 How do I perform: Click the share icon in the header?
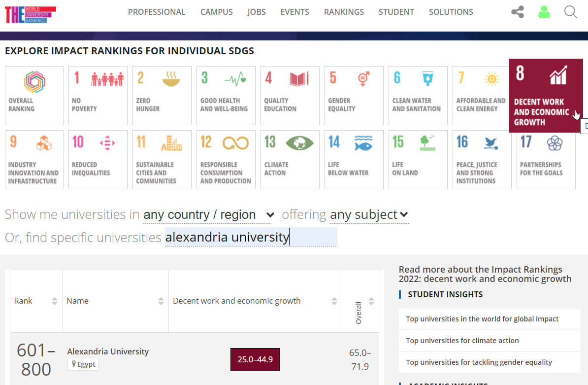tap(517, 12)
